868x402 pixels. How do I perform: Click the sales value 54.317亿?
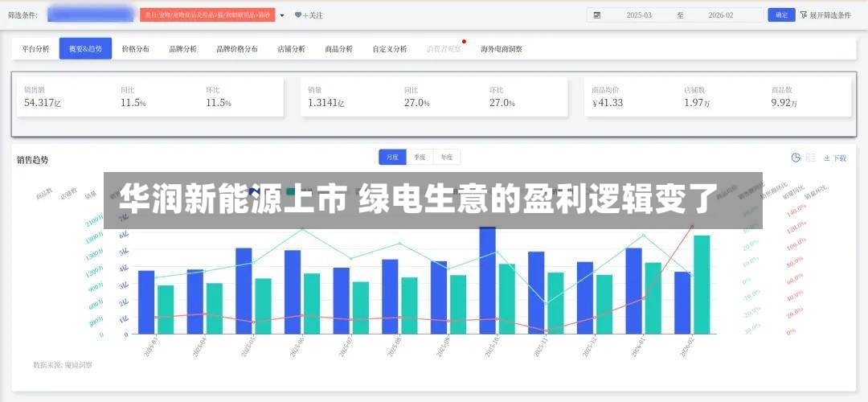click(x=43, y=102)
